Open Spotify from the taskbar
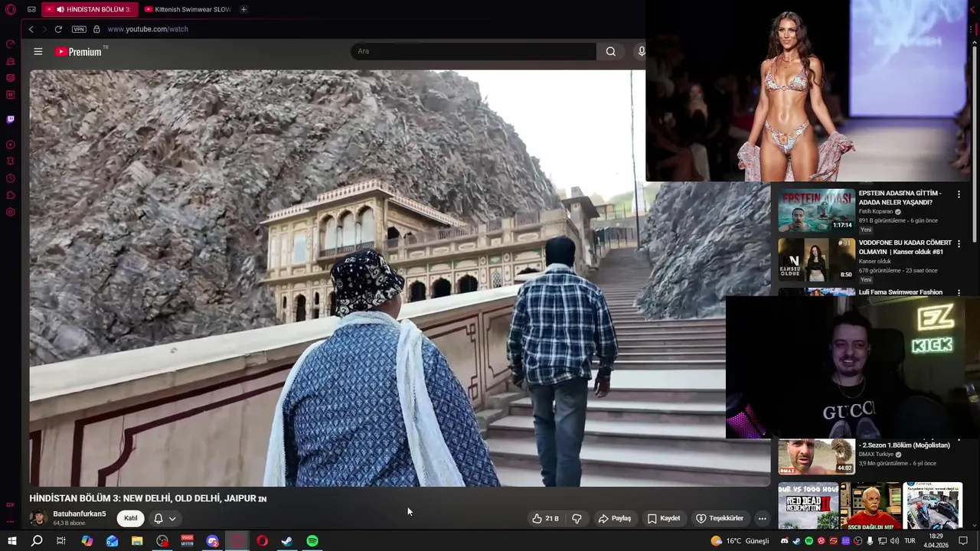Viewport: 980px width, 551px height. coord(312,541)
